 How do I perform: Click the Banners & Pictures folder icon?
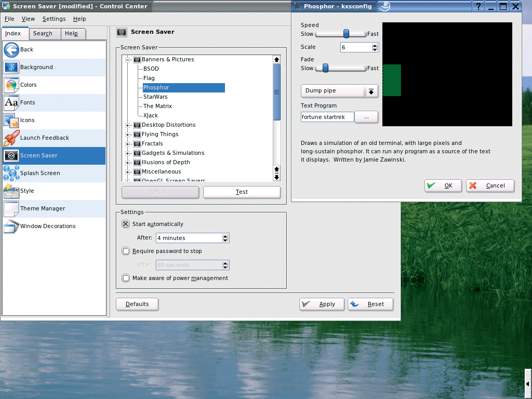137,59
